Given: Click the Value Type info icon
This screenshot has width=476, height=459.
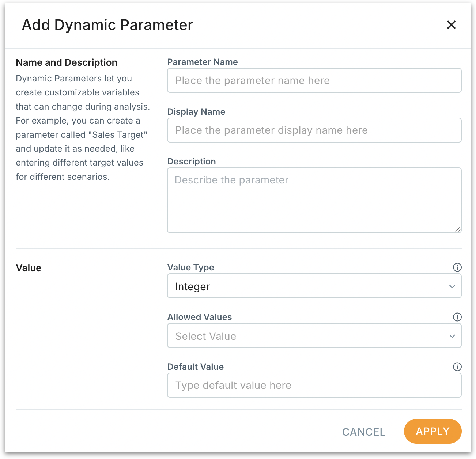Looking at the screenshot, I should tap(457, 268).
